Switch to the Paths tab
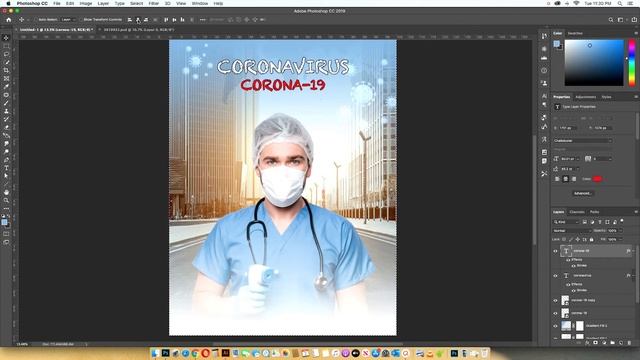The height and width of the screenshot is (360, 640). click(x=594, y=212)
